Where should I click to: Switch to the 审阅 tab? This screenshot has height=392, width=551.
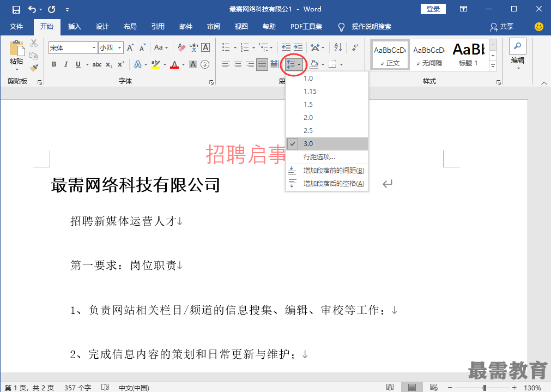[213, 26]
